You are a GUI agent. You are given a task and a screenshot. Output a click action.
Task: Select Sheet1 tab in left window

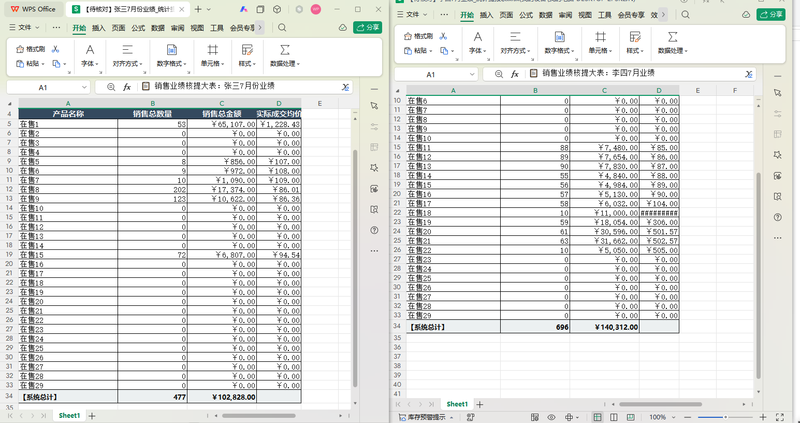69,415
